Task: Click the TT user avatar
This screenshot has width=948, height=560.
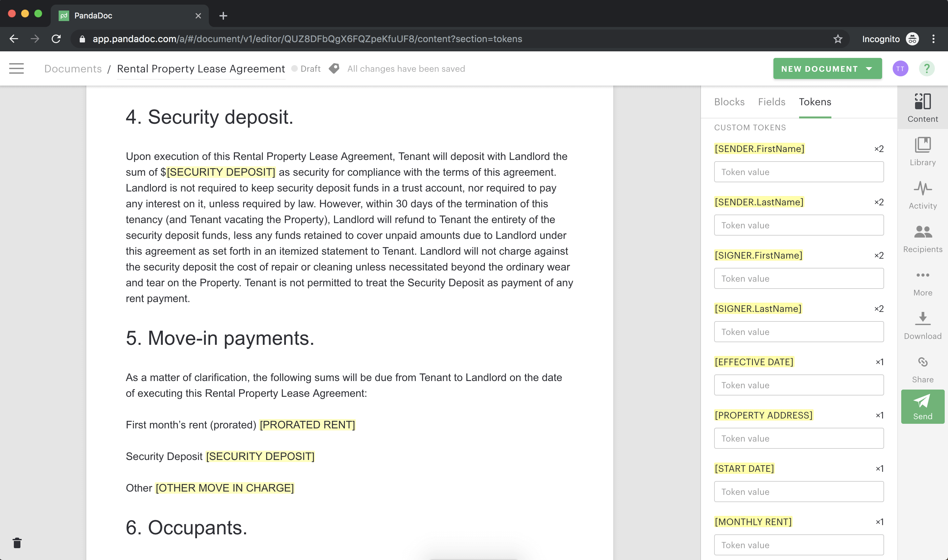Action: pos(901,68)
